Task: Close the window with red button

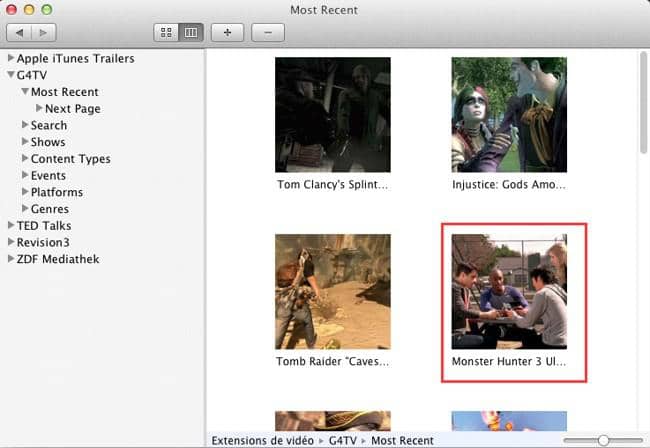Action: pos(11,9)
